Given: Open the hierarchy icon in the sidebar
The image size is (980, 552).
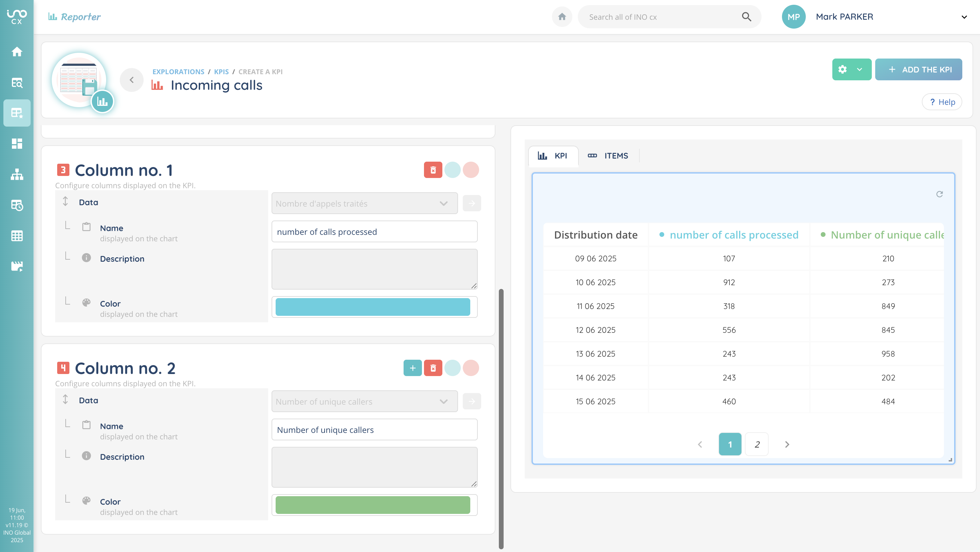Looking at the screenshot, I should (x=17, y=175).
